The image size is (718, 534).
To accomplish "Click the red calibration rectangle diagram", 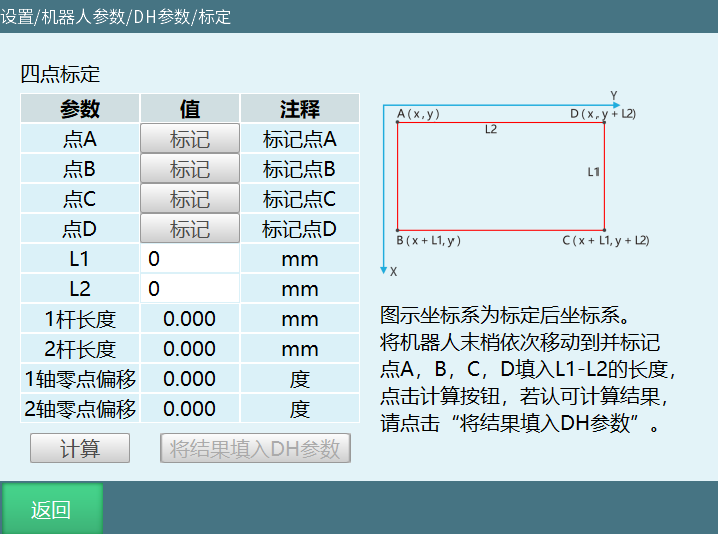I will point(501,176).
